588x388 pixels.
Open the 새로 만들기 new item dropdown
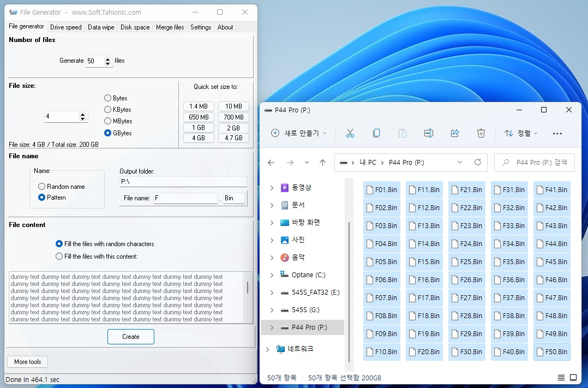(298, 133)
